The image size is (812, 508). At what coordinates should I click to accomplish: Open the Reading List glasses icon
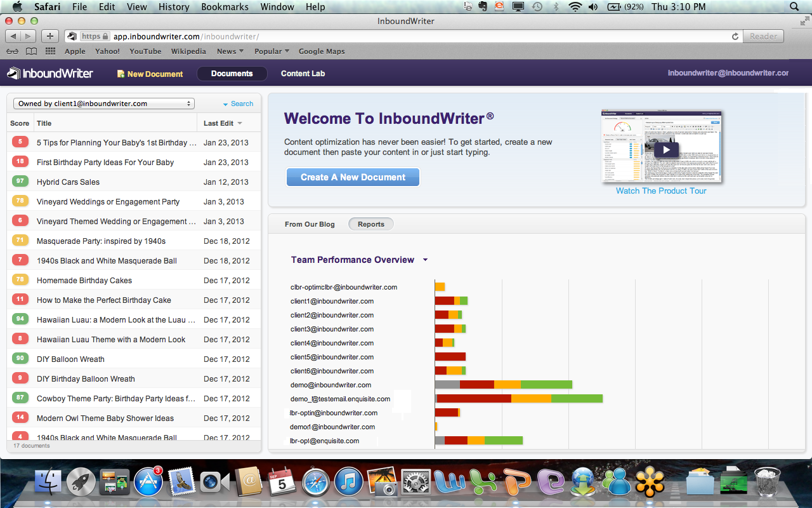[12, 51]
